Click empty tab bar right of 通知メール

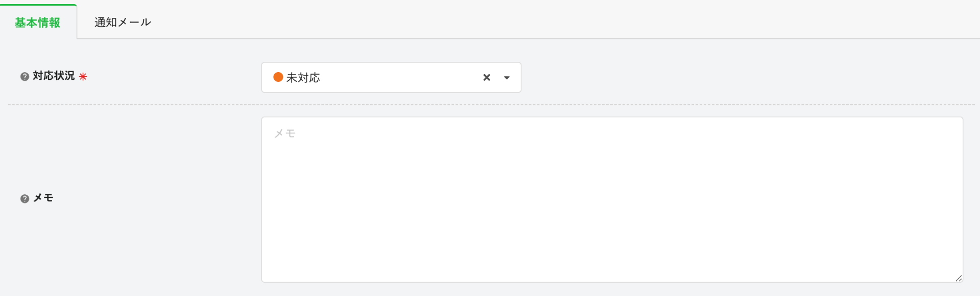(x=562, y=20)
